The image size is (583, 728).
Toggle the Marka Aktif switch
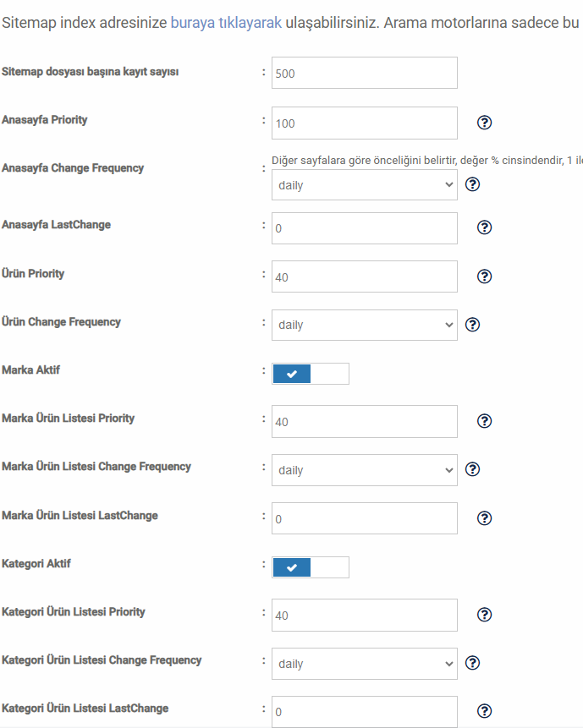coord(311,374)
